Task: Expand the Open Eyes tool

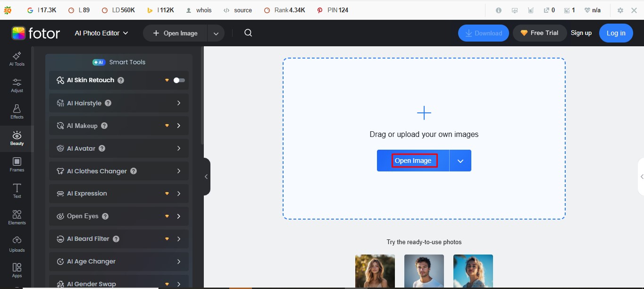Action: point(179,216)
